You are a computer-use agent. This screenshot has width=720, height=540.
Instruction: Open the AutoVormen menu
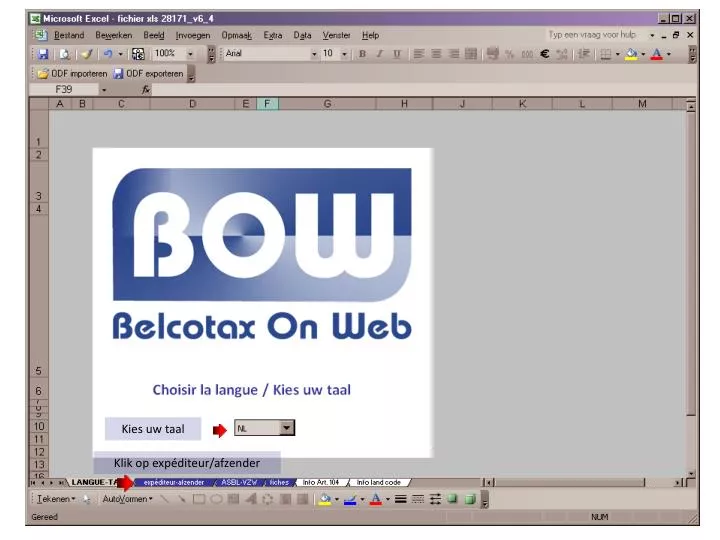[127, 499]
